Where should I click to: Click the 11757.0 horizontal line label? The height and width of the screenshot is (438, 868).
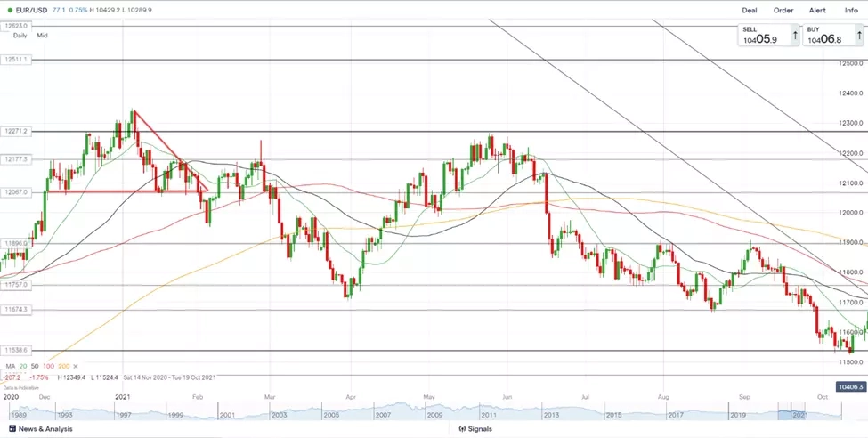[x=17, y=285]
